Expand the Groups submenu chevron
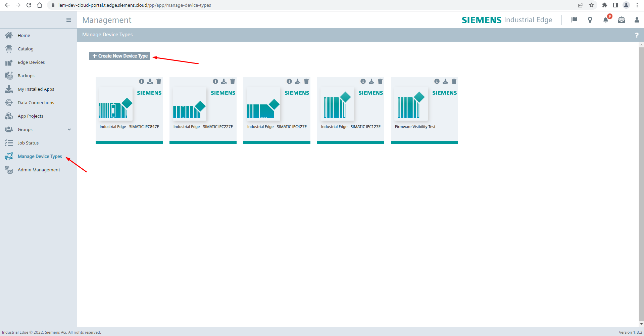 tap(69, 129)
